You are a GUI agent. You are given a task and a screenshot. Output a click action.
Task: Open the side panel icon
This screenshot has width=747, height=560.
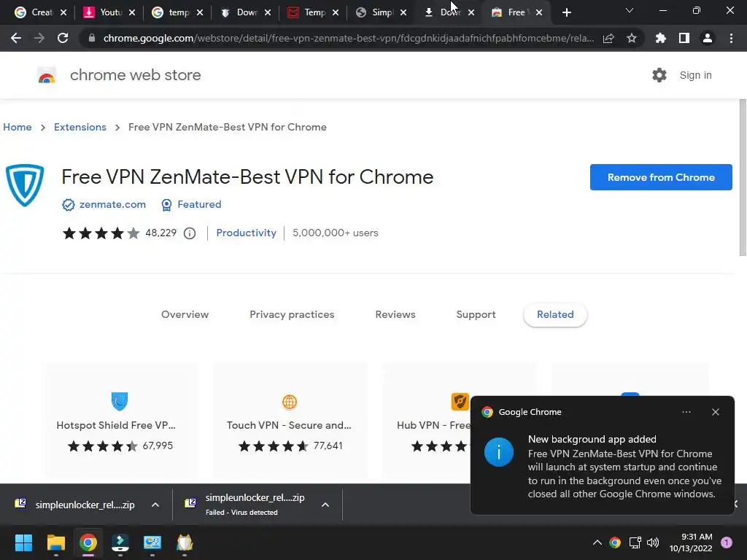coord(684,38)
